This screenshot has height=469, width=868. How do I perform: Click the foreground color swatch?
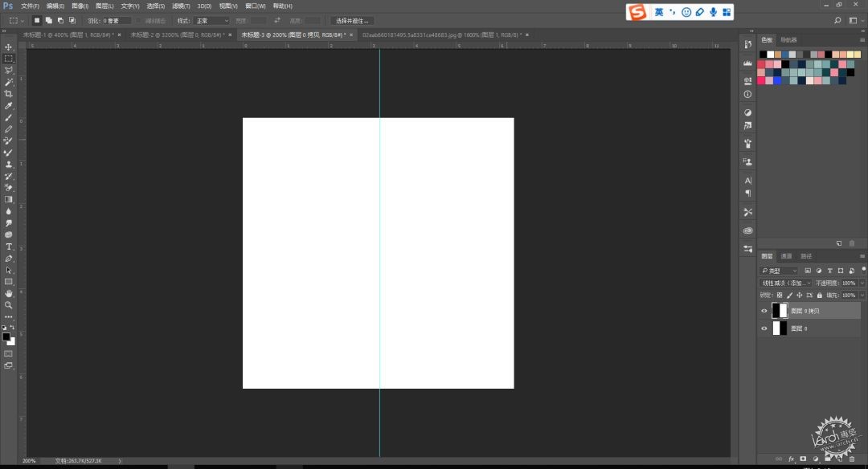(x=6, y=336)
